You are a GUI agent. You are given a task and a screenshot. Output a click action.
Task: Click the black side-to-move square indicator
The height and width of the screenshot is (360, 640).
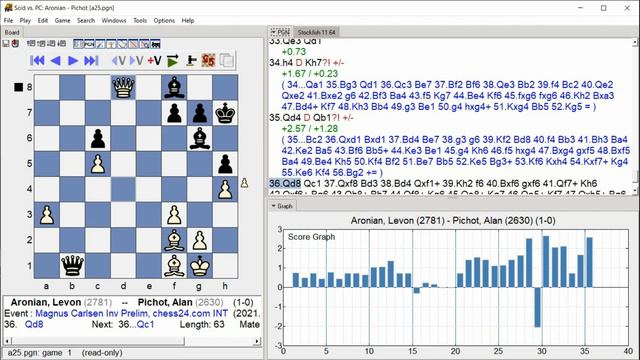click(x=18, y=87)
